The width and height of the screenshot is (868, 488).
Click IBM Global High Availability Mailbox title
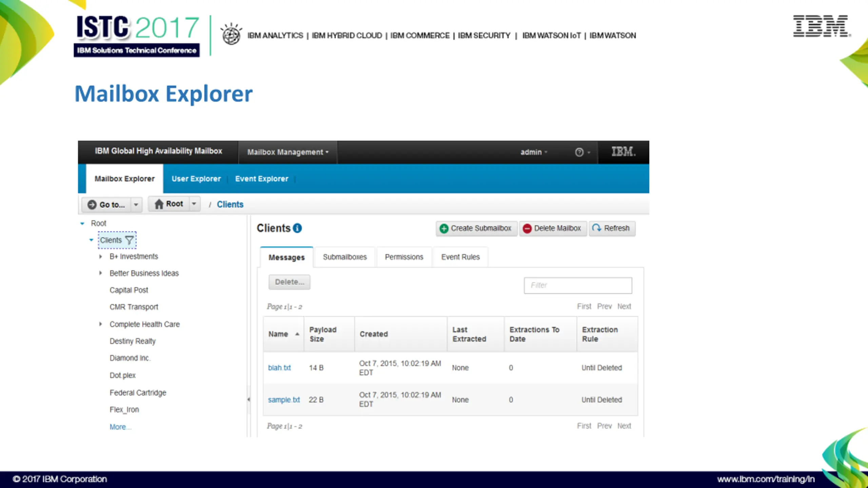pos(158,151)
